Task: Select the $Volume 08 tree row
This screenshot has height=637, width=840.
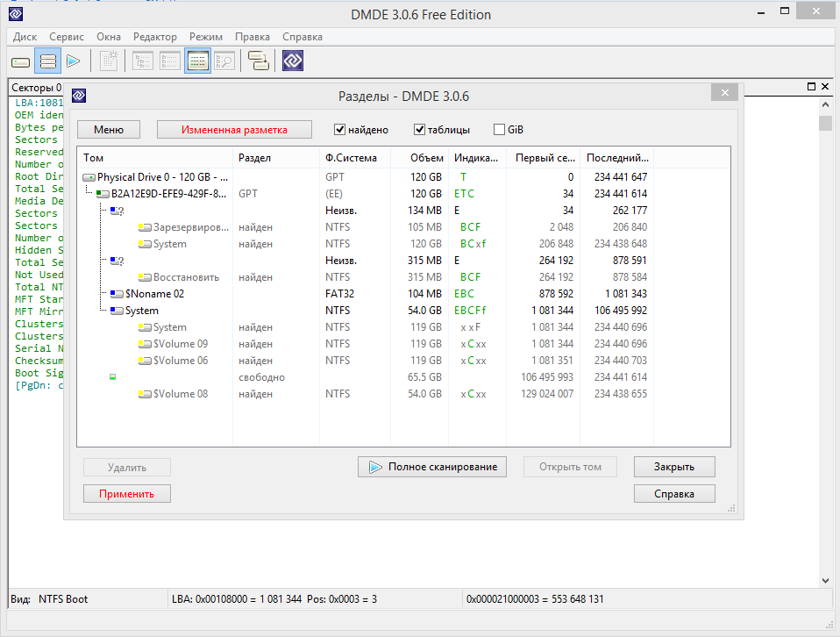Action: pyautogui.click(x=180, y=394)
